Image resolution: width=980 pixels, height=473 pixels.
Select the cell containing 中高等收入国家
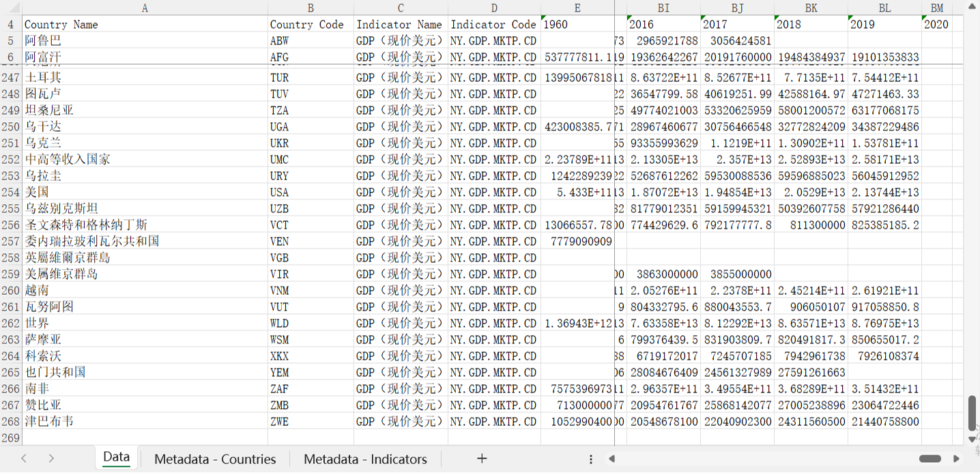[145, 160]
